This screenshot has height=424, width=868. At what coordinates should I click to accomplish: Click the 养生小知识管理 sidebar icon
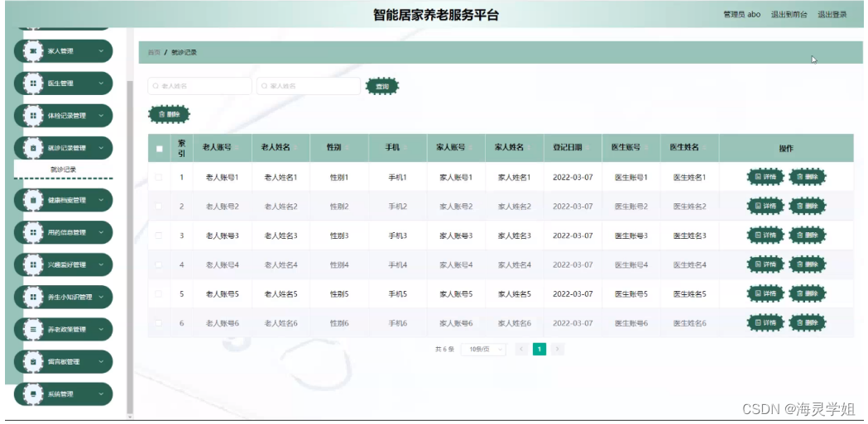click(x=33, y=297)
